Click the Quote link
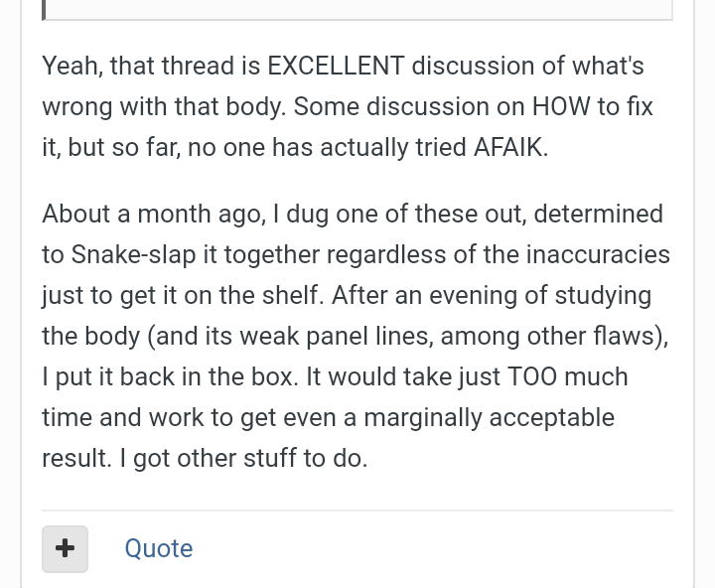 pyautogui.click(x=159, y=548)
